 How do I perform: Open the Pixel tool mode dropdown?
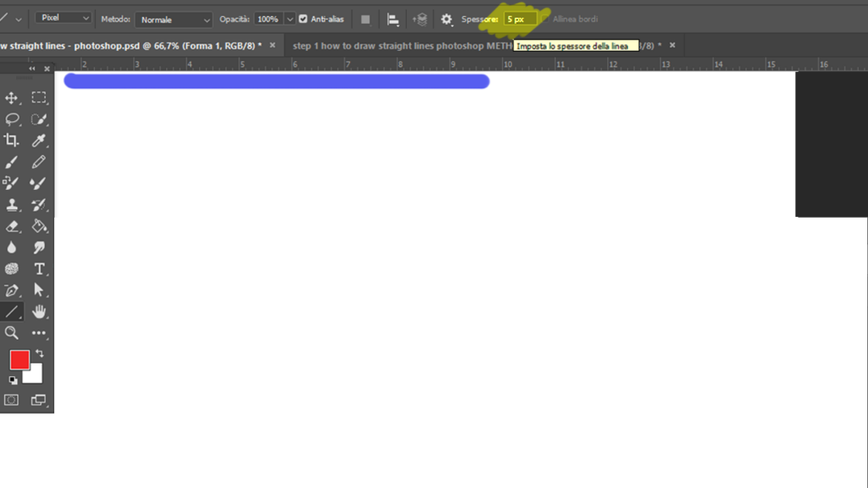point(64,18)
